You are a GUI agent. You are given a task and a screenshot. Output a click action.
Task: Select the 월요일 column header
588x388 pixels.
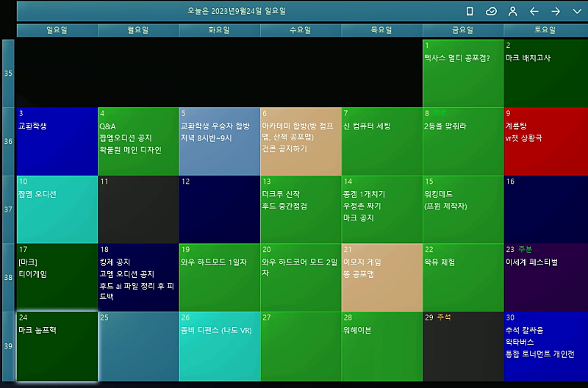[x=138, y=30]
